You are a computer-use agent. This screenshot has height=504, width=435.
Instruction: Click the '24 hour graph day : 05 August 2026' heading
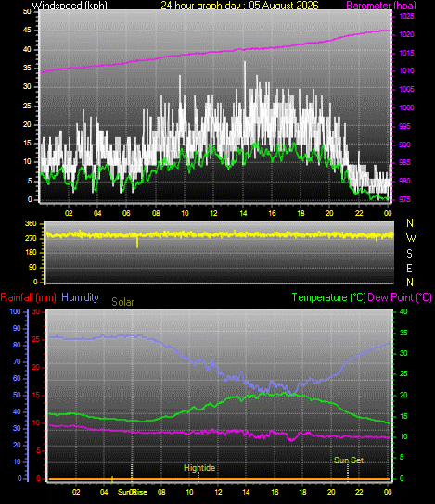[x=239, y=6]
